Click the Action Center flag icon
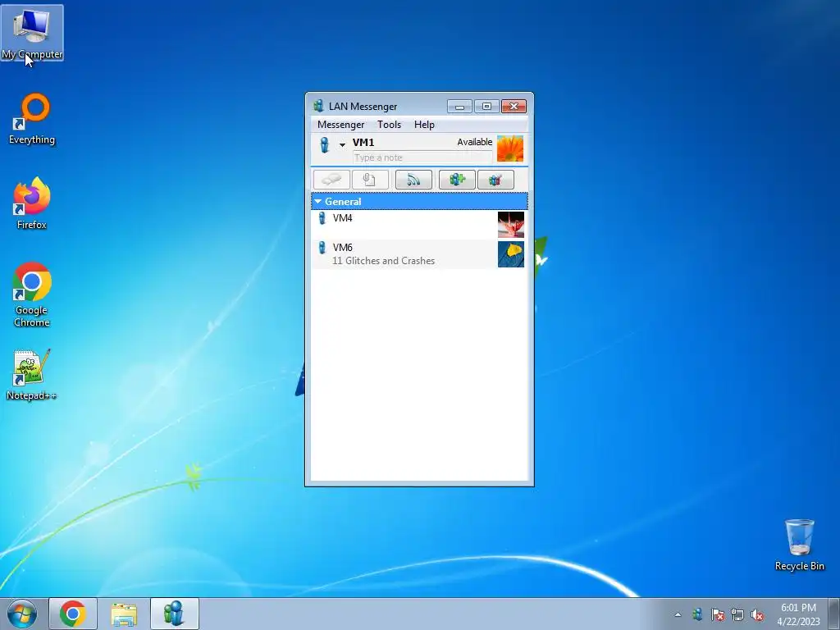 (x=717, y=614)
